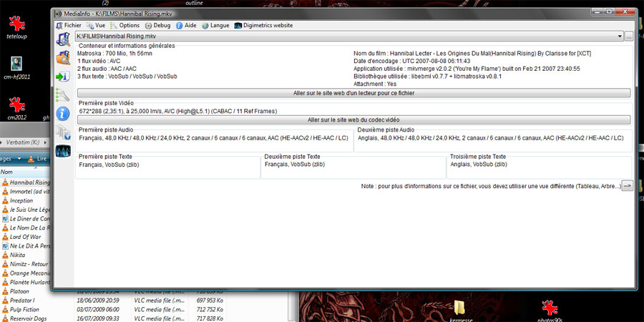Click the 'Bibliothèque utilisée : libebml' line
This screenshot has height=322, width=644.
point(428,77)
